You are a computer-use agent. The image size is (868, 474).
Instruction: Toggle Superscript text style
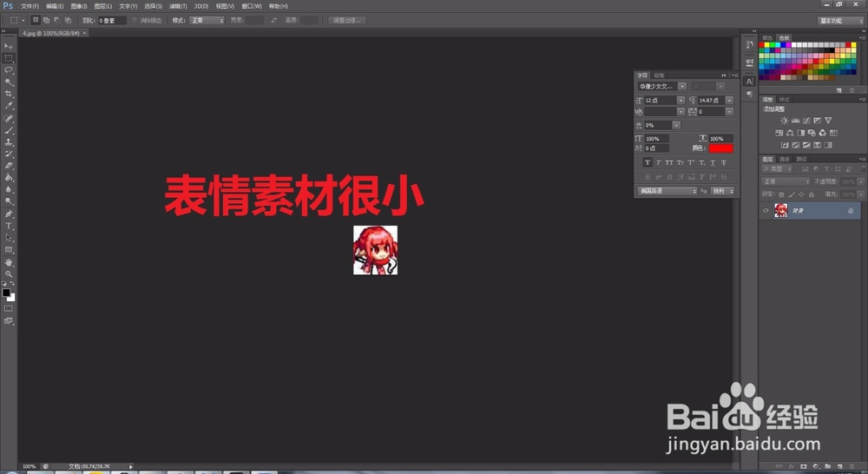[691, 163]
